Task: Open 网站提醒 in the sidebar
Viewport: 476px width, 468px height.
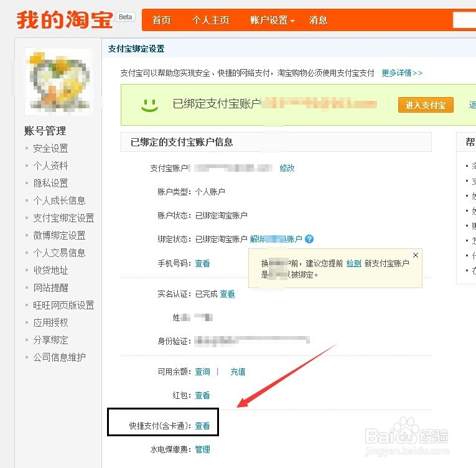Action: coord(50,288)
